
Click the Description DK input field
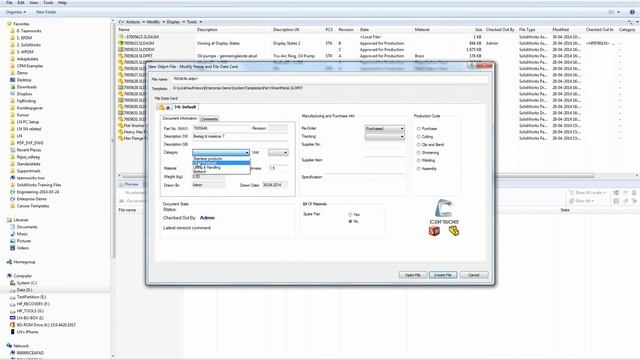click(x=240, y=137)
